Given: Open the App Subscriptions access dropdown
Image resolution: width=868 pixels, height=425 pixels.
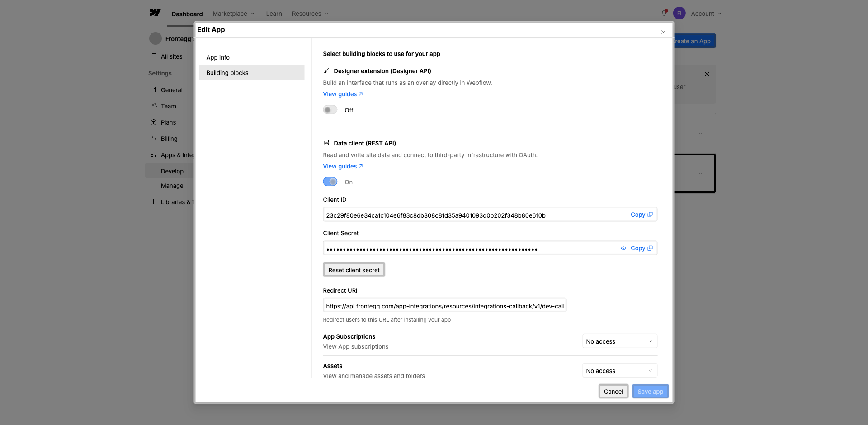Looking at the screenshot, I should pos(619,341).
